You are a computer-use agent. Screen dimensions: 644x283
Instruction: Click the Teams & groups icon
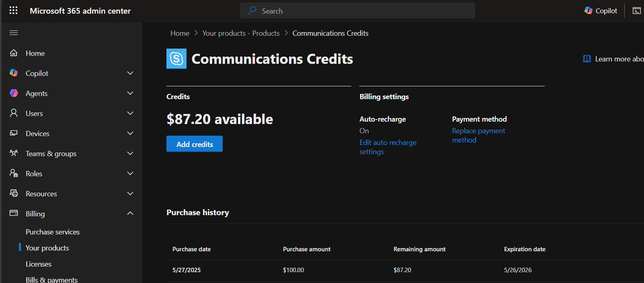(x=14, y=153)
